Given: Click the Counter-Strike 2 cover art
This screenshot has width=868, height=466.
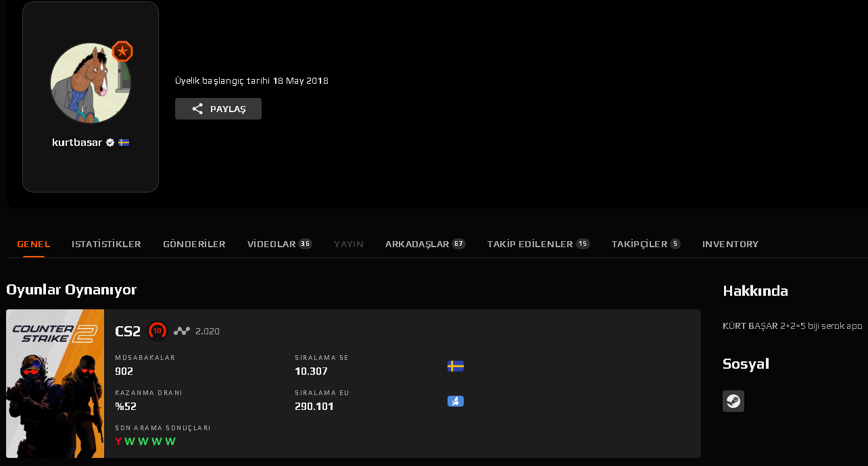Looking at the screenshot, I should (x=55, y=384).
